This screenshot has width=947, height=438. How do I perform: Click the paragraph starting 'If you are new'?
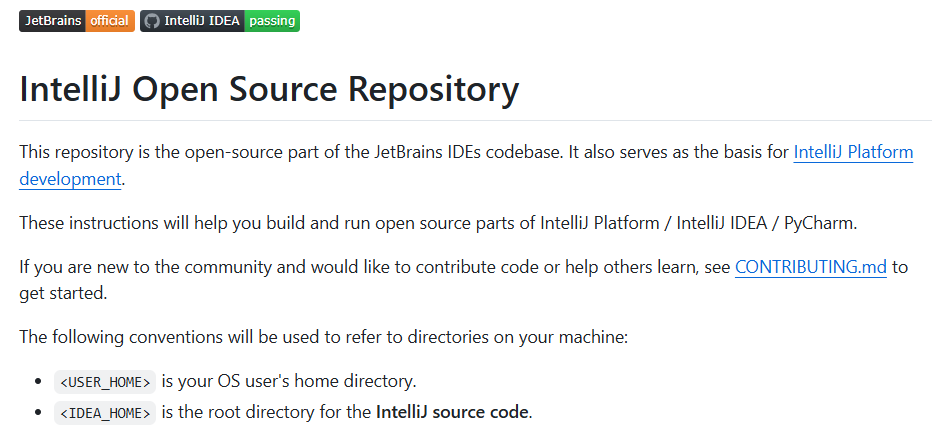464,281
